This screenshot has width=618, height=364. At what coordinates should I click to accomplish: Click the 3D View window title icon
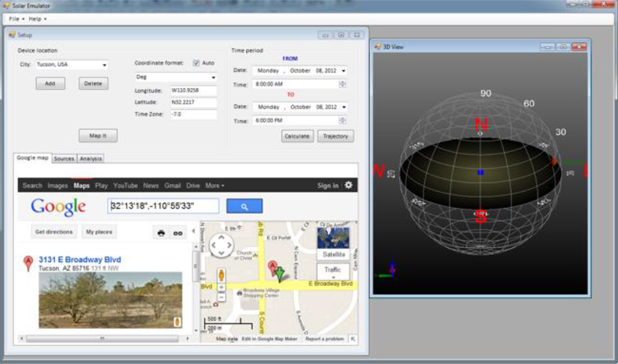pyautogui.click(x=378, y=46)
